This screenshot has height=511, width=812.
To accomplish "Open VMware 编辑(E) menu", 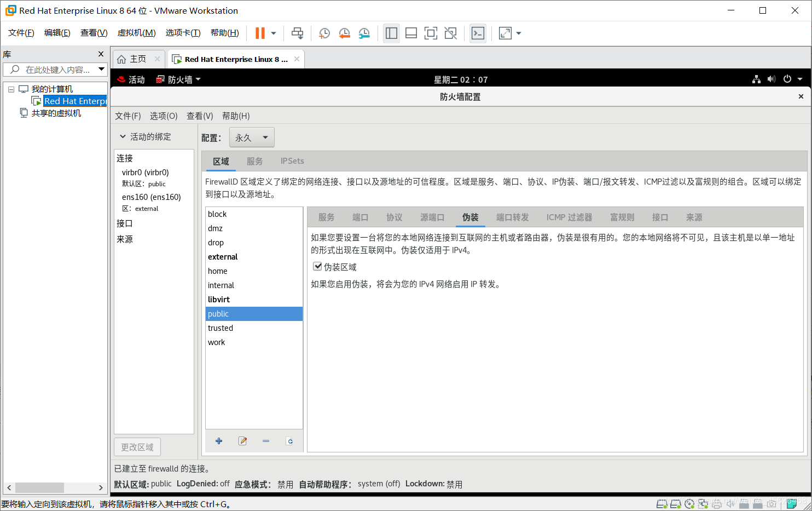I will point(57,33).
